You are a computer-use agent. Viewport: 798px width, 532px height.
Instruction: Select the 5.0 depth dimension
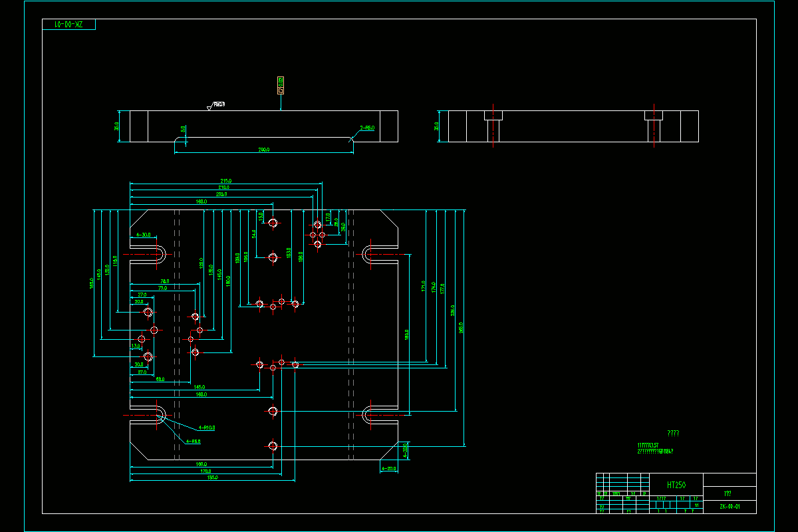pyautogui.click(x=183, y=130)
